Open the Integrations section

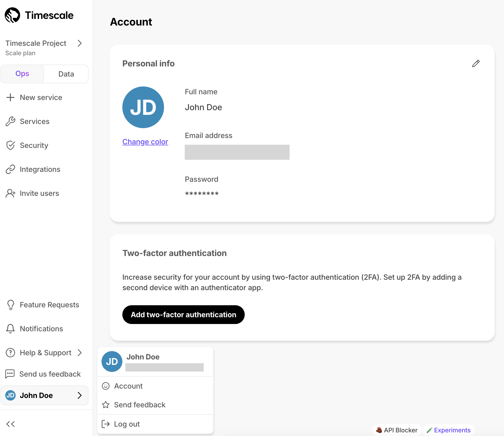(x=40, y=169)
